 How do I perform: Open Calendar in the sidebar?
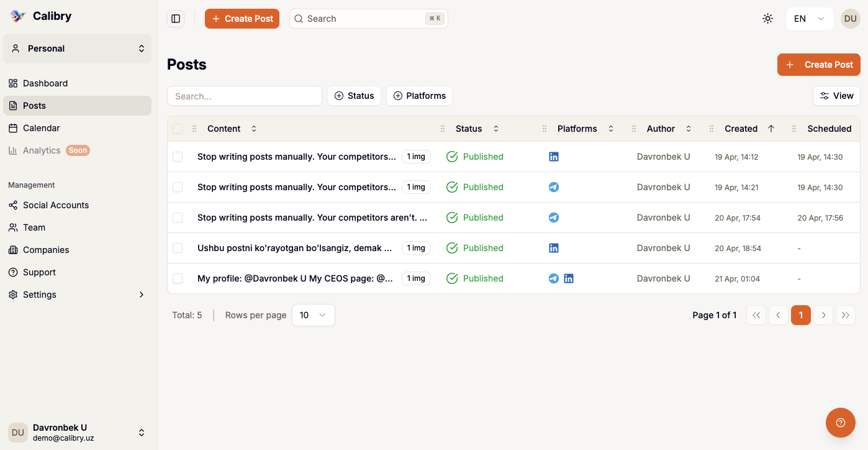coord(78,128)
